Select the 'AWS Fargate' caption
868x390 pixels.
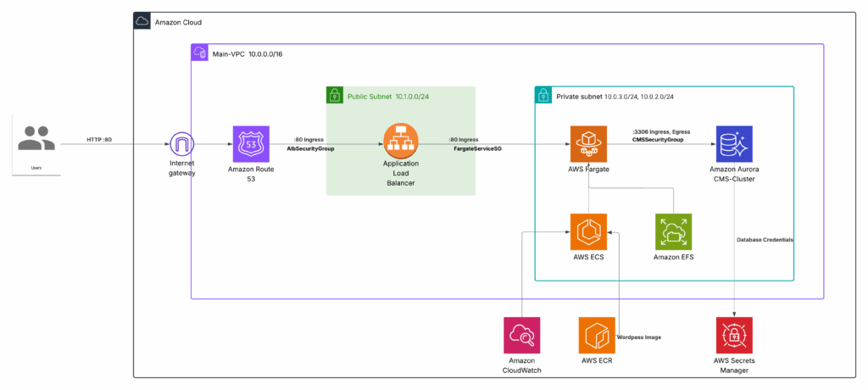tap(589, 170)
